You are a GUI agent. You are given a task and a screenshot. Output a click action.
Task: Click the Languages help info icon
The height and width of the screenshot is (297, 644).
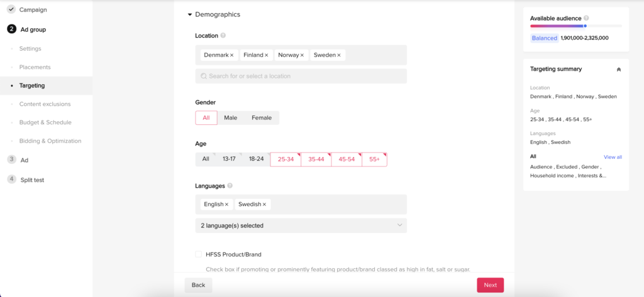pyautogui.click(x=230, y=186)
